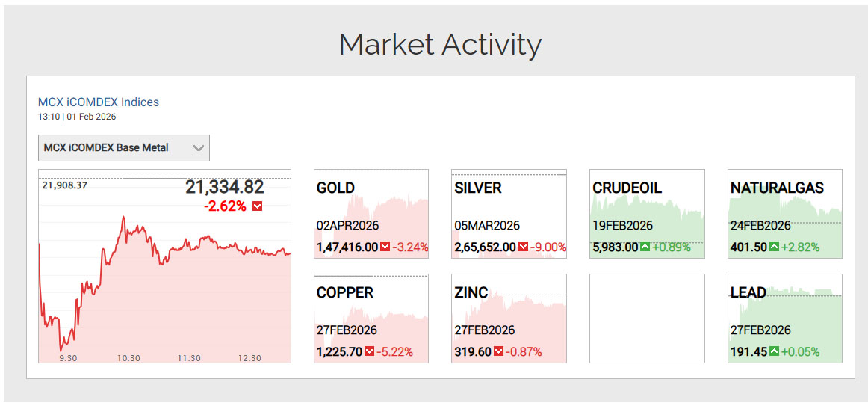Select the NATURALGAS commodity card
Viewport: 868px width, 403px height.
785,213
